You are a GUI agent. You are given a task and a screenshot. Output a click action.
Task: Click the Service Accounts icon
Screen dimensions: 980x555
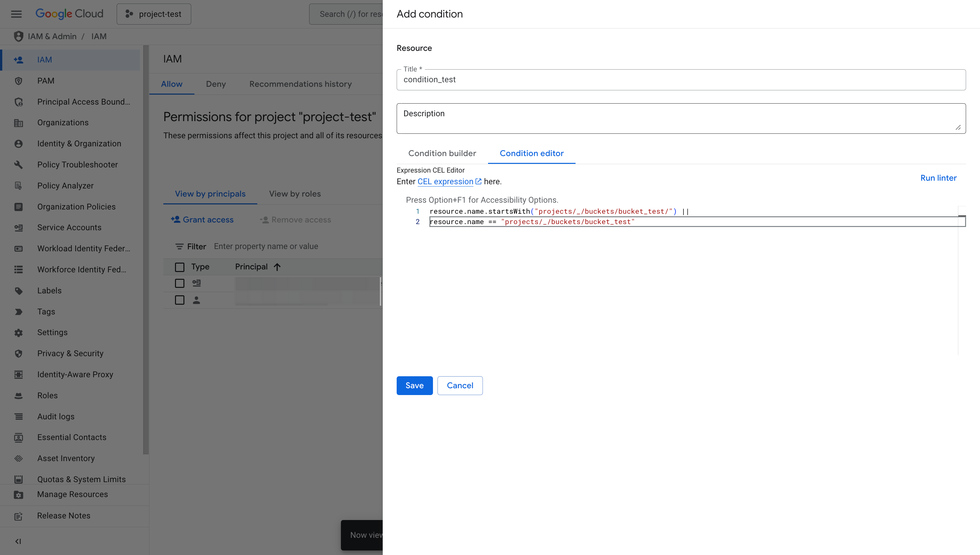tap(18, 228)
